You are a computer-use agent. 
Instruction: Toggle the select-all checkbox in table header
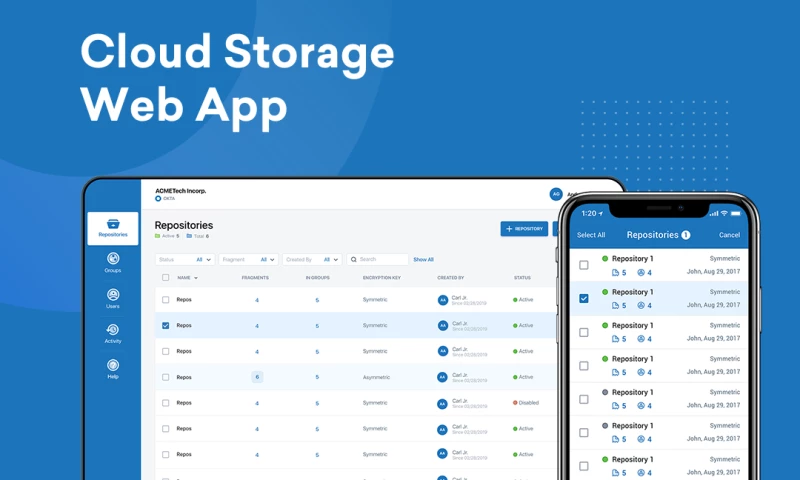pos(166,278)
